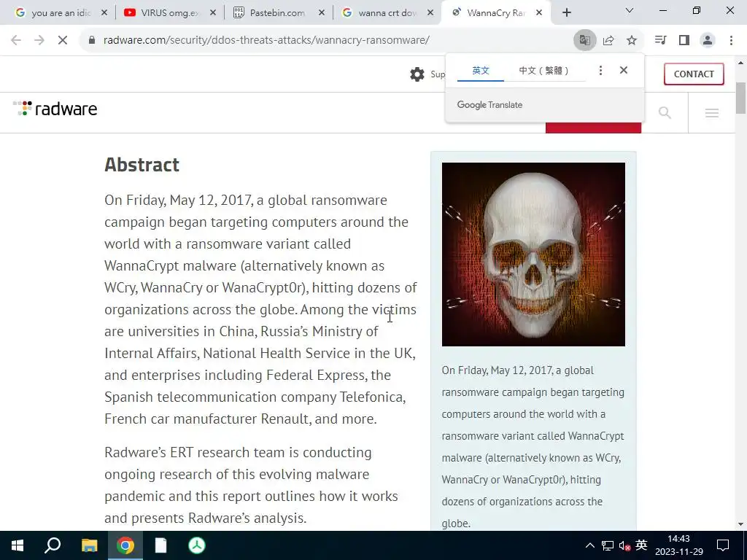Go back to the previous page
The image size is (747, 560).
16,41
